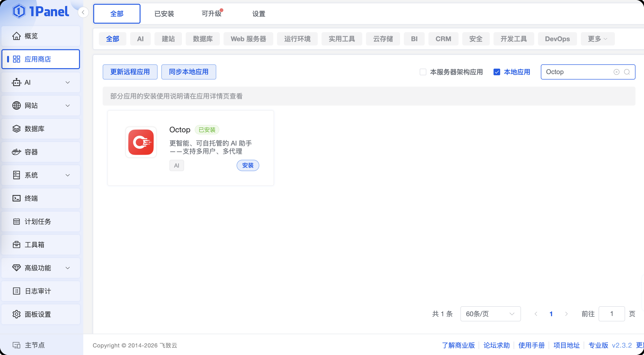Image resolution: width=644 pixels, height=355 pixels.
Task: Open the 更多 category dropdown
Action: (x=597, y=39)
